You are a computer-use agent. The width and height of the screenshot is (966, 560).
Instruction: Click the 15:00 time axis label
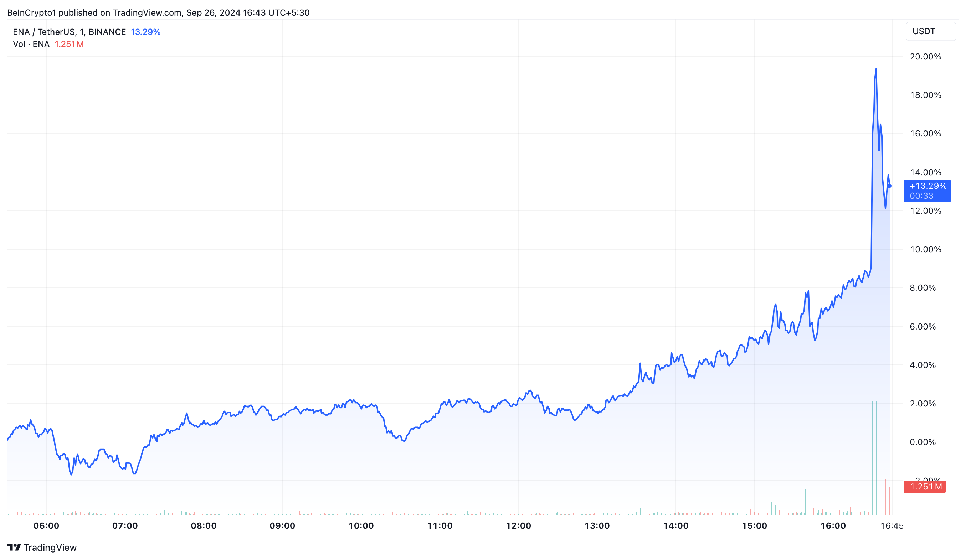point(754,526)
